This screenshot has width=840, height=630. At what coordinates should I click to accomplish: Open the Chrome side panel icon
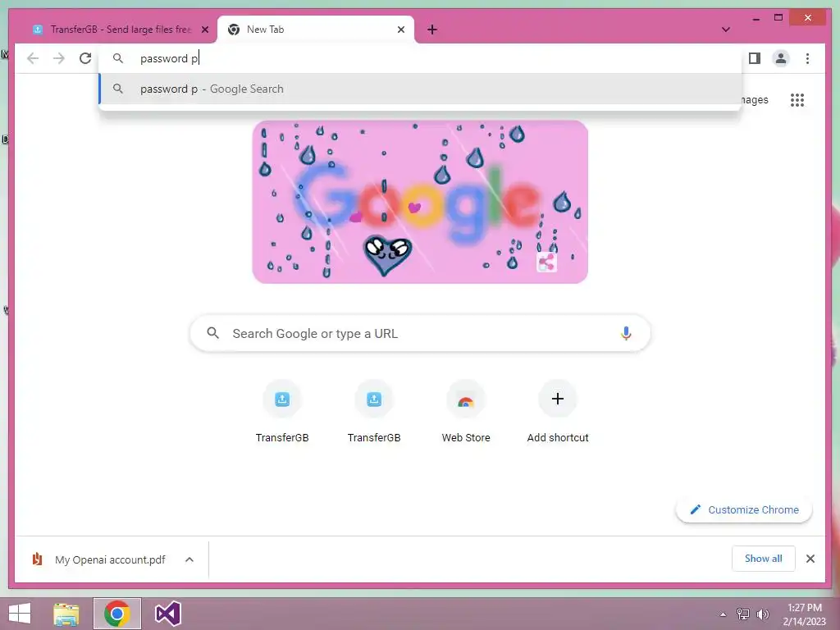pyautogui.click(x=755, y=58)
